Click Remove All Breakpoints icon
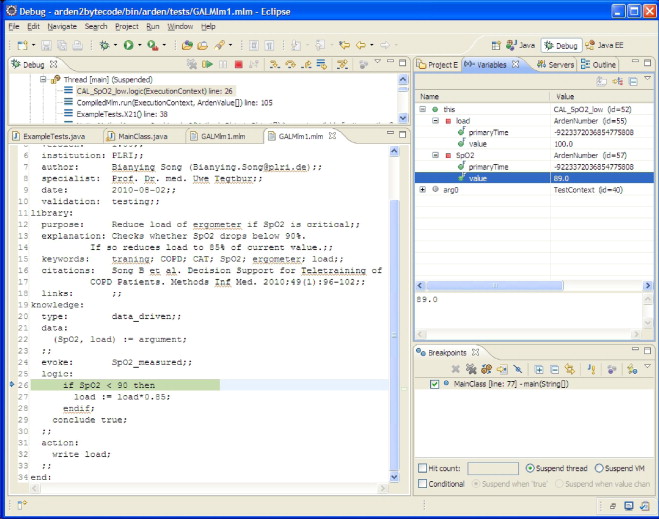659x519 pixels. (x=471, y=369)
